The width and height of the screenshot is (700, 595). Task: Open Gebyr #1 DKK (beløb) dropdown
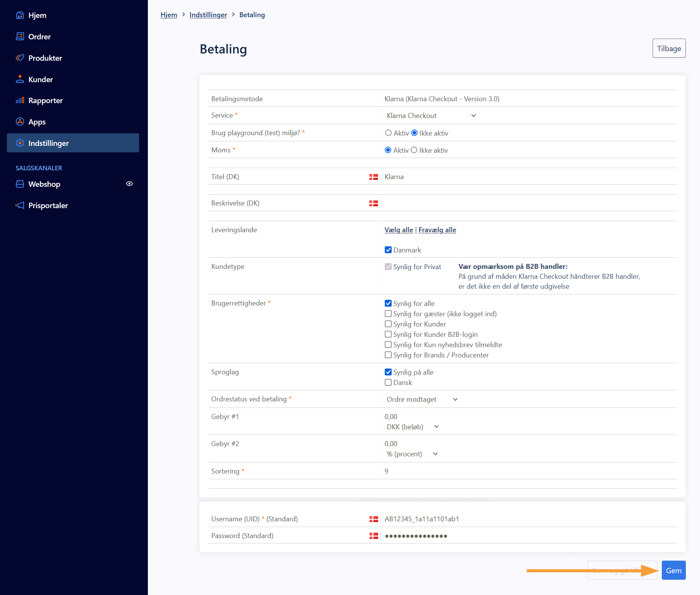coord(413,427)
